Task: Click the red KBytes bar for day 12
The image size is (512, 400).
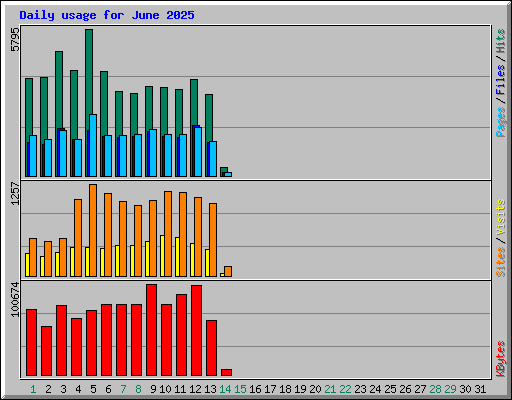Action: pos(197,330)
